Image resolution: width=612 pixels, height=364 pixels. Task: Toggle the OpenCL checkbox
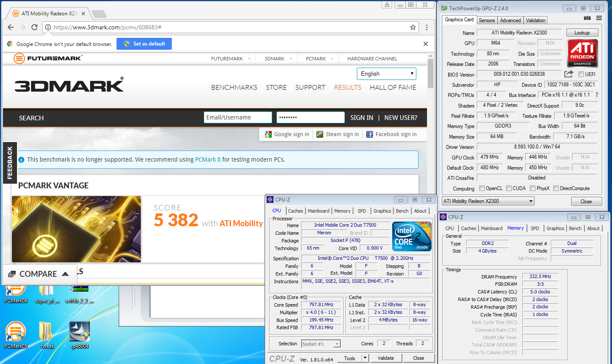coord(482,188)
